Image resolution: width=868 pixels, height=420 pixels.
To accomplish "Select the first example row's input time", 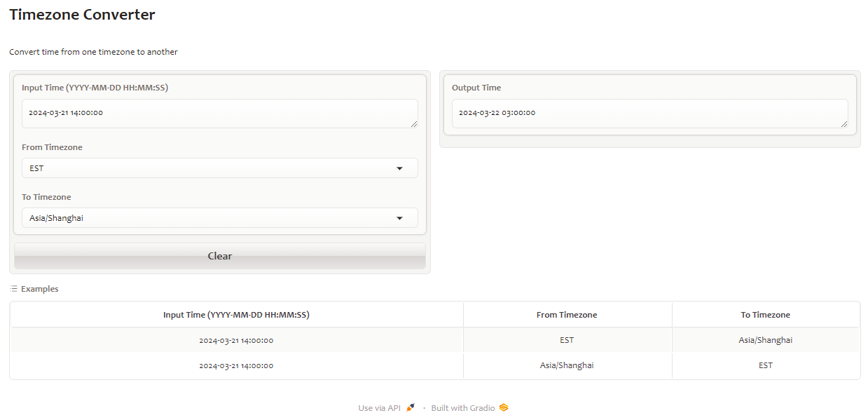I will click(x=236, y=340).
